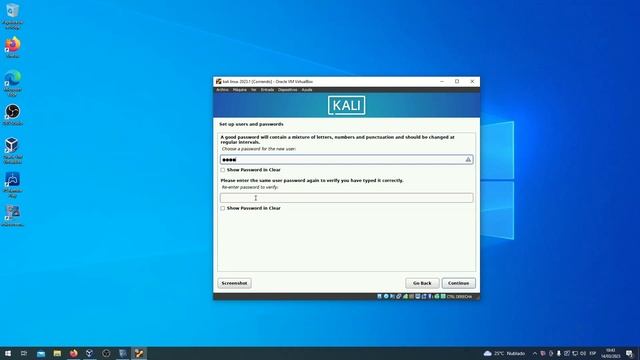Click the new user password field
Image resolution: width=640 pixels, height=360 pixels.
[347, 160]
